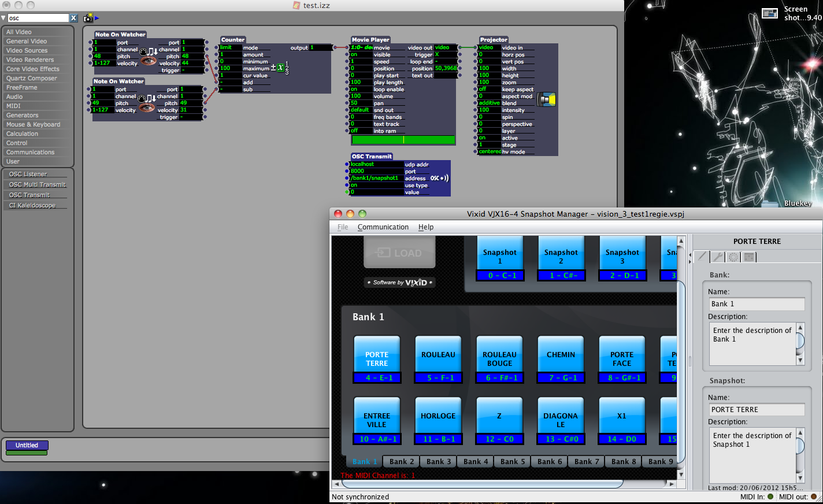This screenshot has width=823, height=504.
Task: Click the splitter collapse arrows left of properties panel
Action: pyautogui.click(x=689, y=258)
